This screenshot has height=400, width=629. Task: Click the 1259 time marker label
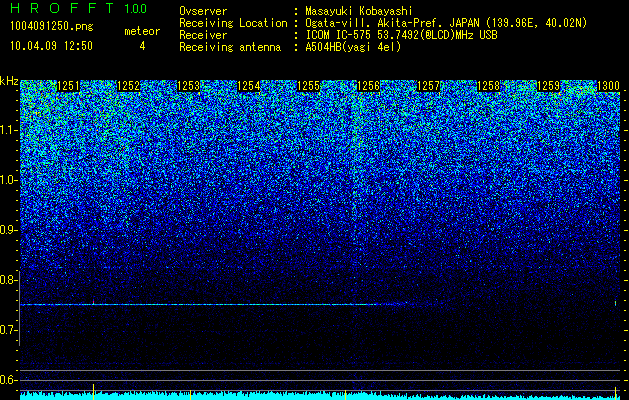pos(548,86)
